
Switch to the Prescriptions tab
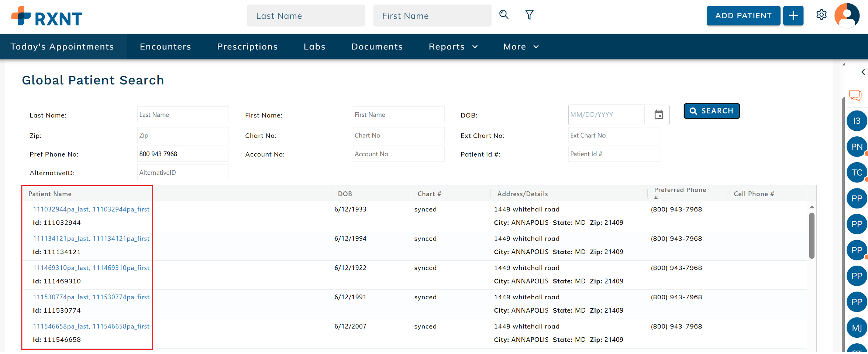coord(247,47)
